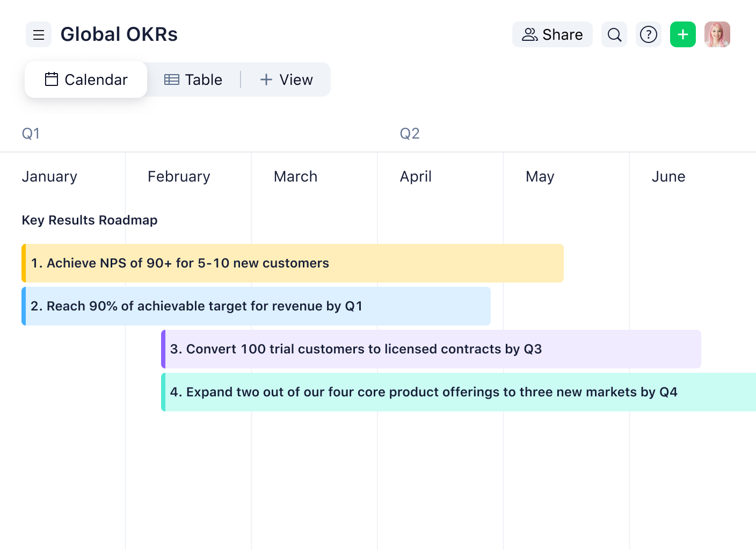Image resolution: width=756 pixels, height=550 pixels.
Task: Click the green plus add button
Action: point(683,34)
